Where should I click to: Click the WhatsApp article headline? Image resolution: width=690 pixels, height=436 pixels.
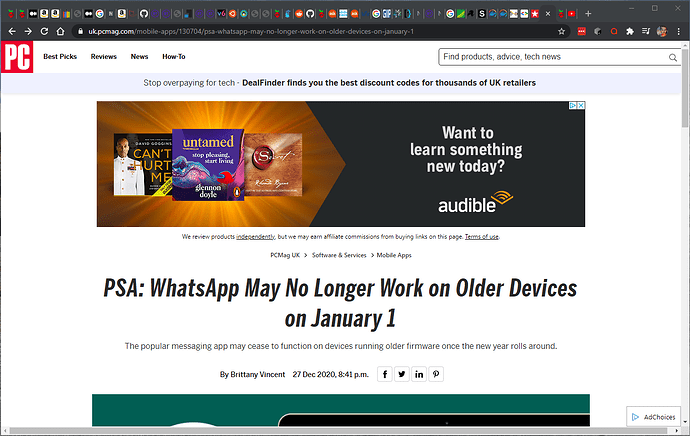click(340, 304)
